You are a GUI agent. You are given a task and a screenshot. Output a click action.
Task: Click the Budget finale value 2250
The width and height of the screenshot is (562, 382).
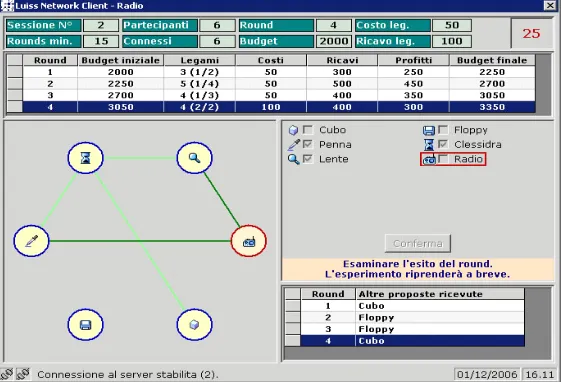click(x=492, y=72)
